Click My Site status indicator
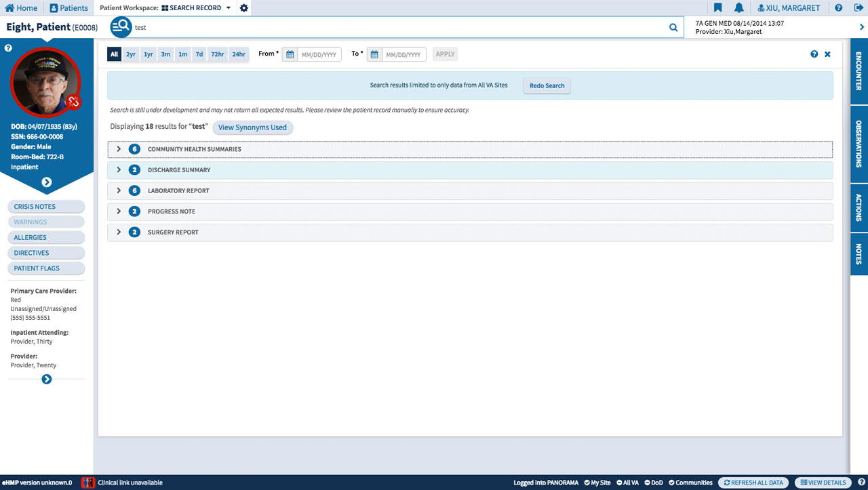 tap(597, 483)
